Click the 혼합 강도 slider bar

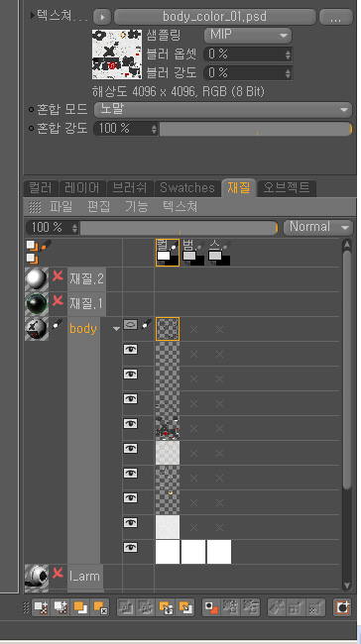255,129
